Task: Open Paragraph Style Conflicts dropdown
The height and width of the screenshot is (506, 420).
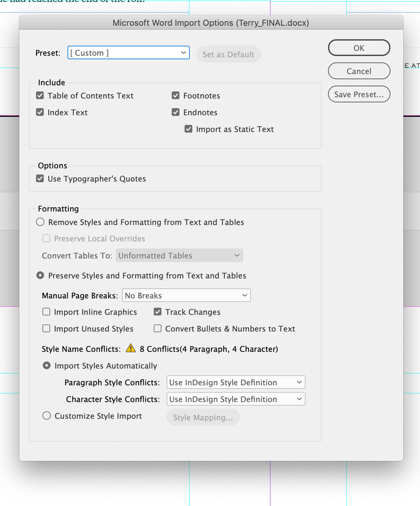Action: [x=236, y=382]
